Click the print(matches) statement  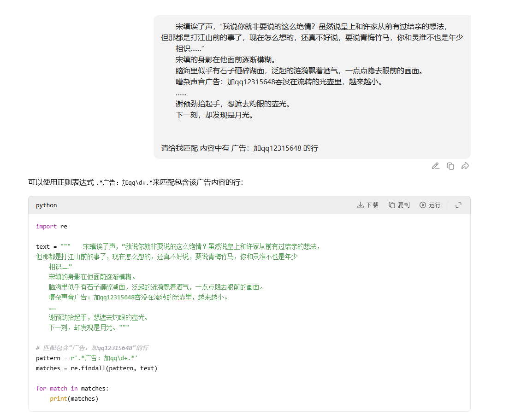pyautogui.click(x=74, y=398)
